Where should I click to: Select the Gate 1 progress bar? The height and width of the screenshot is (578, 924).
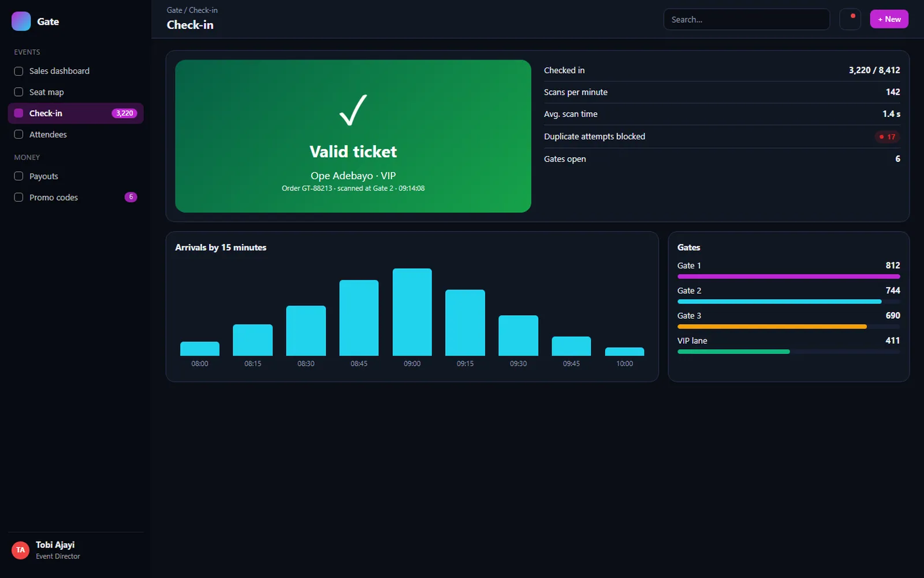point(788,276)
